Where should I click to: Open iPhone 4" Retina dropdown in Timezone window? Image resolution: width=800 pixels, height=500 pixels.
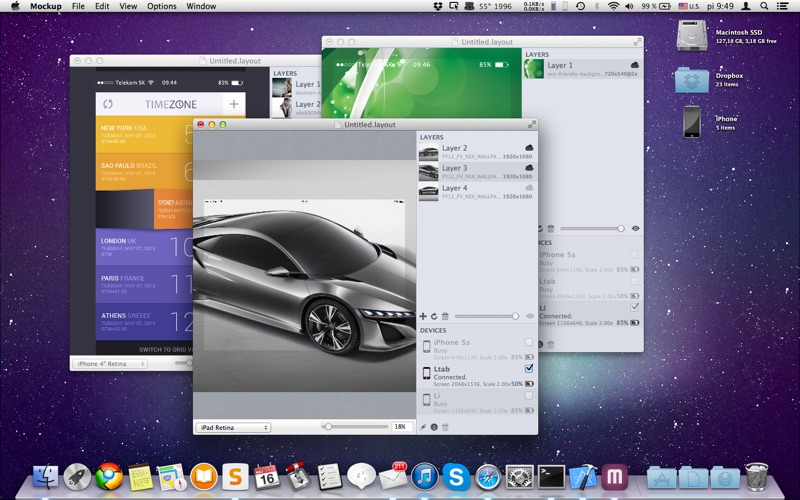110,364
